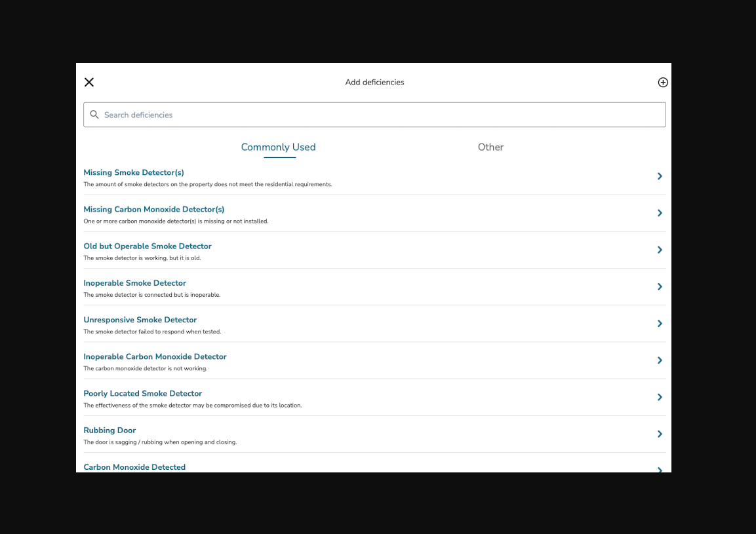Open Inoperable Smoke Detector chevron
756x534 pixels.
pyautogui.click(x=660, y=287)
